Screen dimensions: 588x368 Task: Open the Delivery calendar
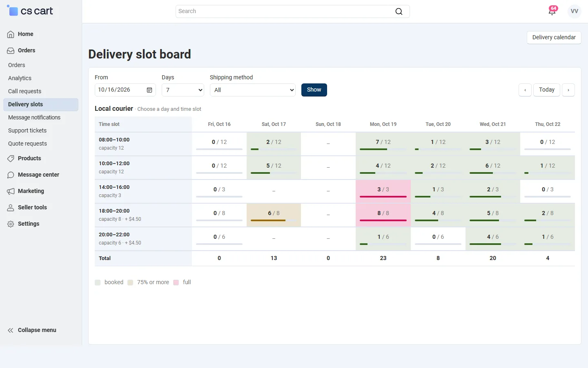click(x=554, y=38)
